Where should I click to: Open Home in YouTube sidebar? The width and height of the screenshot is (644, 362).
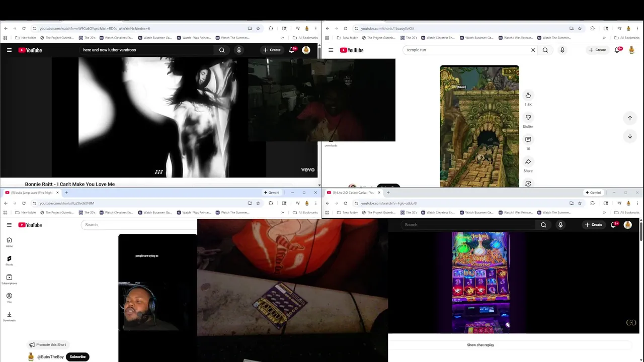click(9, 242)
